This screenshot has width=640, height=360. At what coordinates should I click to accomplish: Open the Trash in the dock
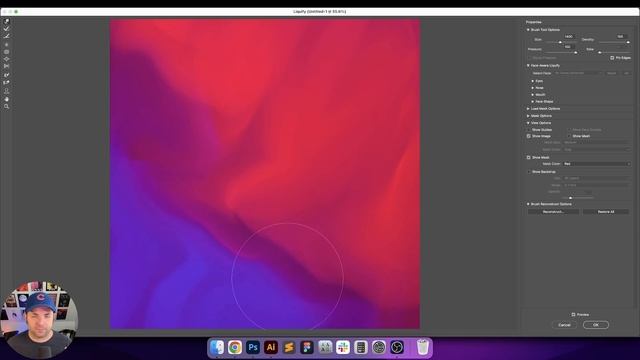click(422, 347)
